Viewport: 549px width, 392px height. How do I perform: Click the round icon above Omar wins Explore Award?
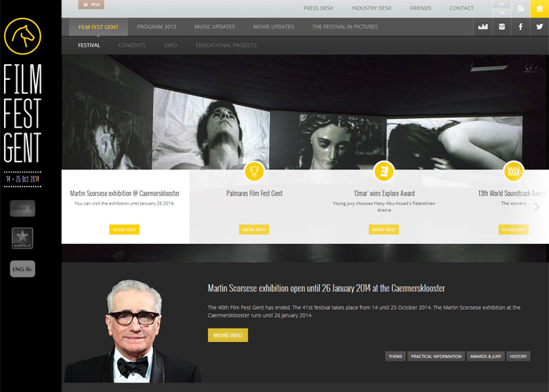point(384,172)
